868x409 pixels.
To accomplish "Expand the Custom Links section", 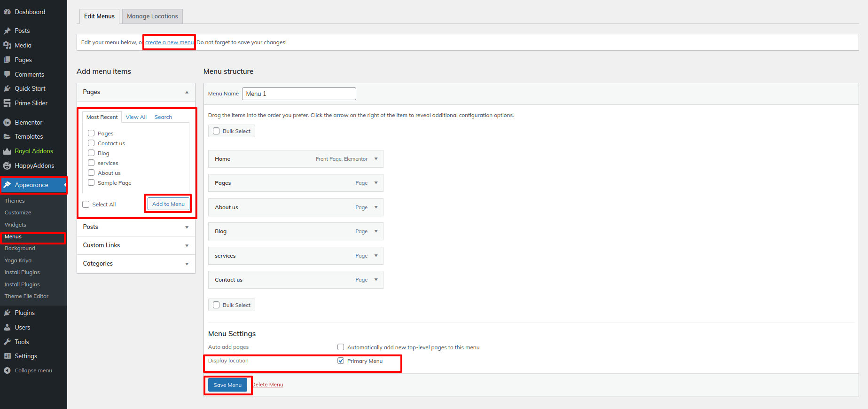I will point(187,245).
